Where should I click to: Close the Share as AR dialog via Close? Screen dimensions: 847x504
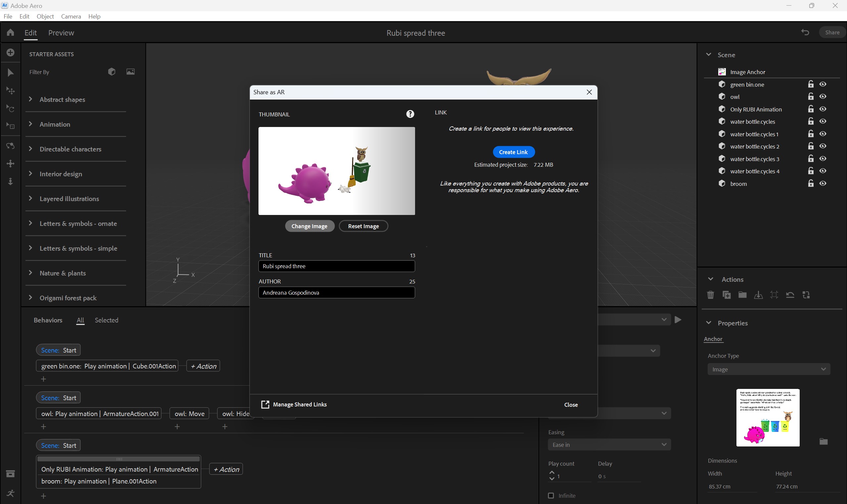(x=571, y=404)
